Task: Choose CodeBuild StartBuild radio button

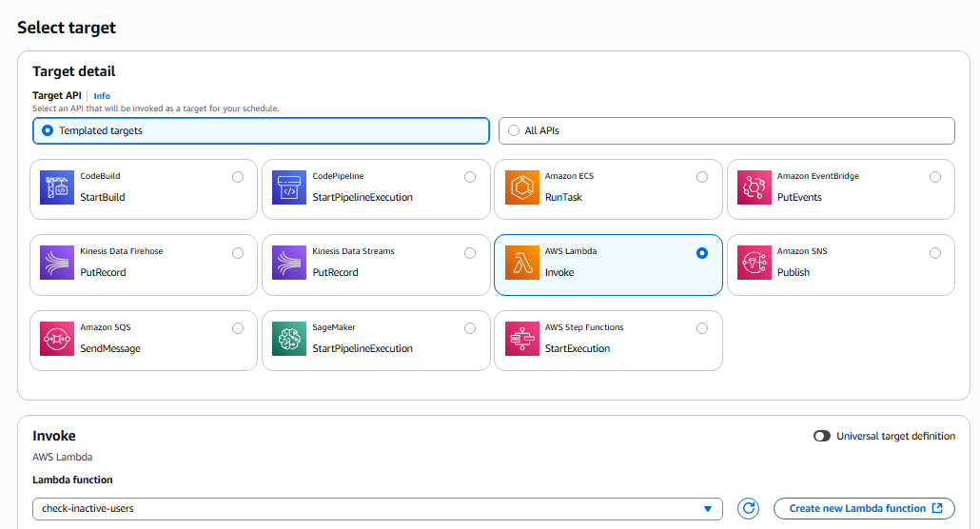Action: click(x=238, y=177)
